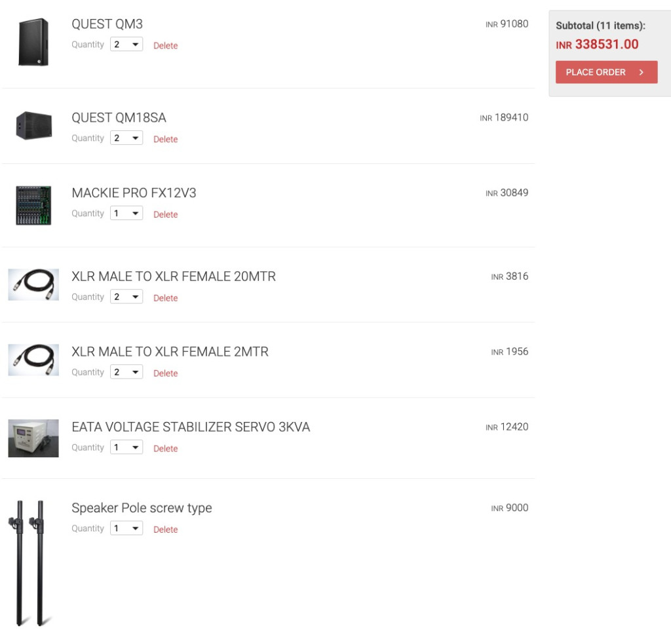Open the MACKIE PRO FX12V3 product title

[x=134, y=193]
